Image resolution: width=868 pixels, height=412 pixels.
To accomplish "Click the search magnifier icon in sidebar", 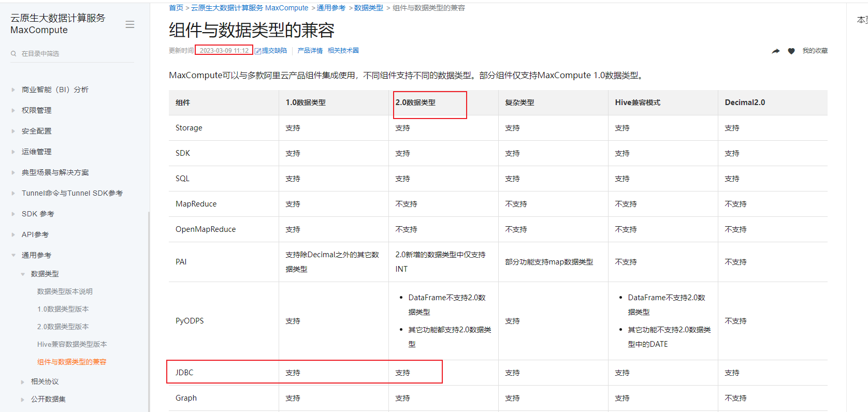I will [x=13, y=54].
